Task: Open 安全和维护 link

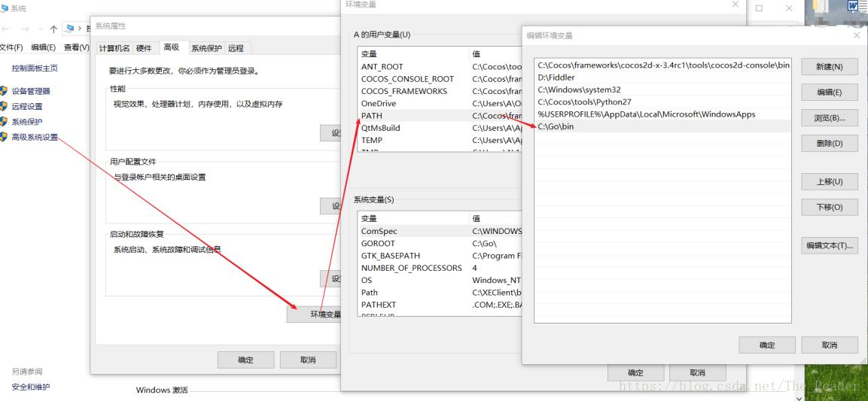Action: (x=30, y=387)
